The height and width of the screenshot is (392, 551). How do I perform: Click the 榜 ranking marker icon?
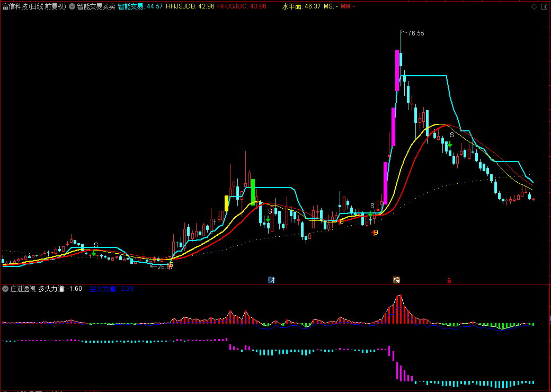click(396, 280)
